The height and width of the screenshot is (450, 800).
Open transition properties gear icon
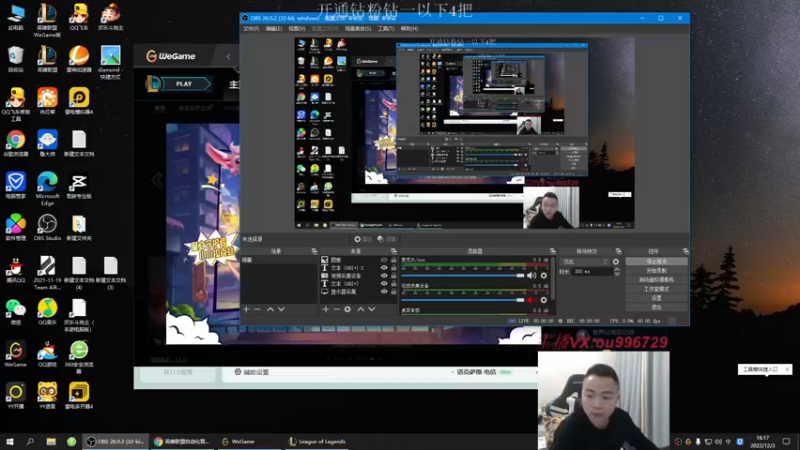tap(616, 262)
